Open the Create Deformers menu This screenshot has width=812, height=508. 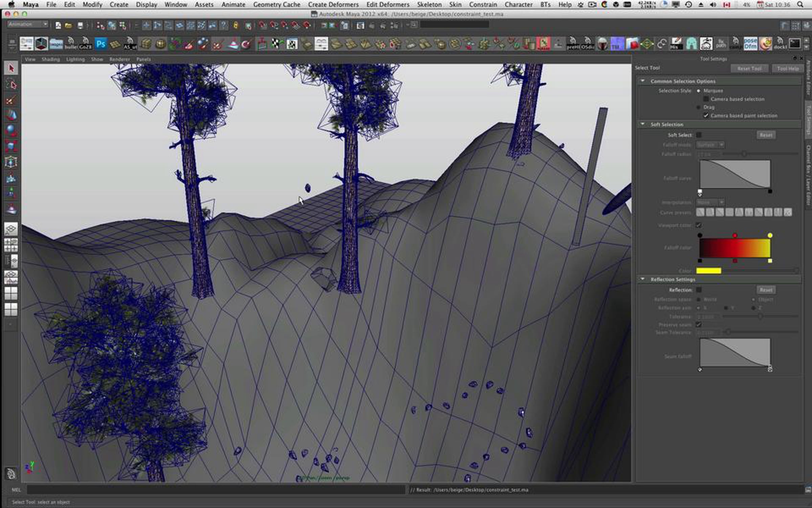(333, 4)
